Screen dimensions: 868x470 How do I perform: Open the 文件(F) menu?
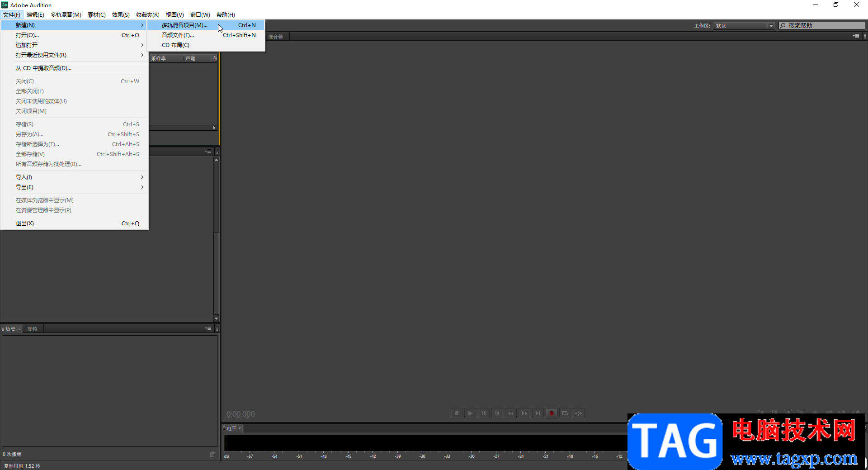[x=12, y=15]
